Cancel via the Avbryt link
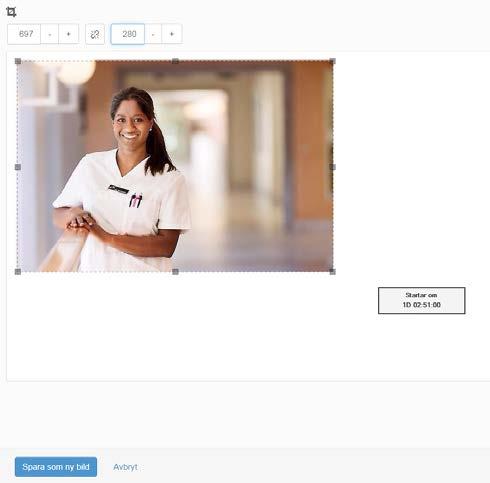Viewport: 490px width, 483px height. click(125, 467)
